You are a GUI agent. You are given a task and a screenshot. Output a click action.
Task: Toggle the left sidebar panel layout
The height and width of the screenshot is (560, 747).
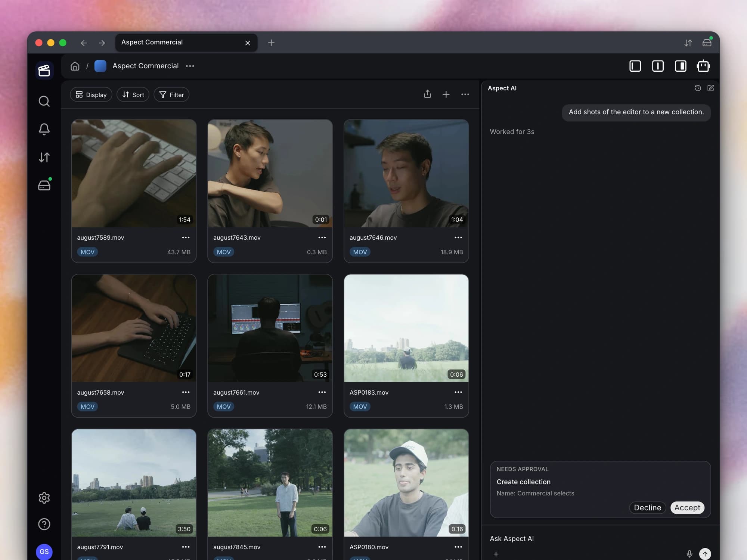point(635,66)
